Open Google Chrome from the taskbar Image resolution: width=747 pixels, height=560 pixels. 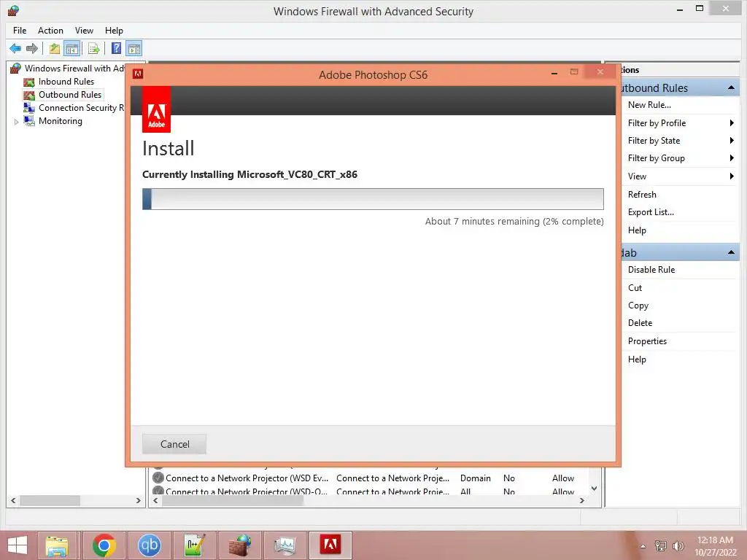pos(104,545)
